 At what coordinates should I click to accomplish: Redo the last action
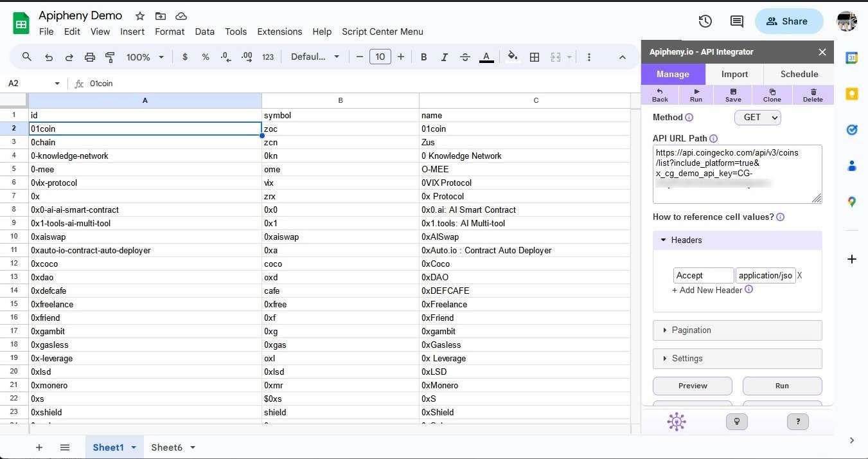(x=69, y=57)
